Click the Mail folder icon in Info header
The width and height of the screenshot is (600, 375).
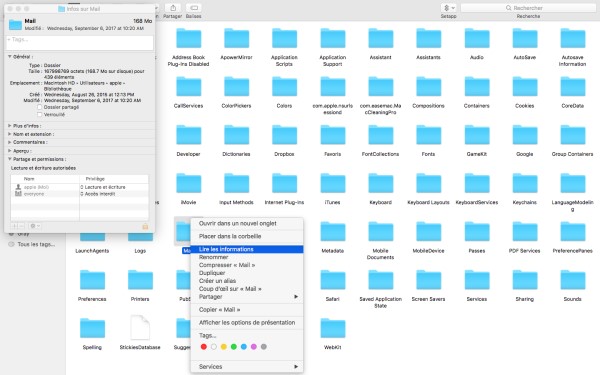click(15, 24)
